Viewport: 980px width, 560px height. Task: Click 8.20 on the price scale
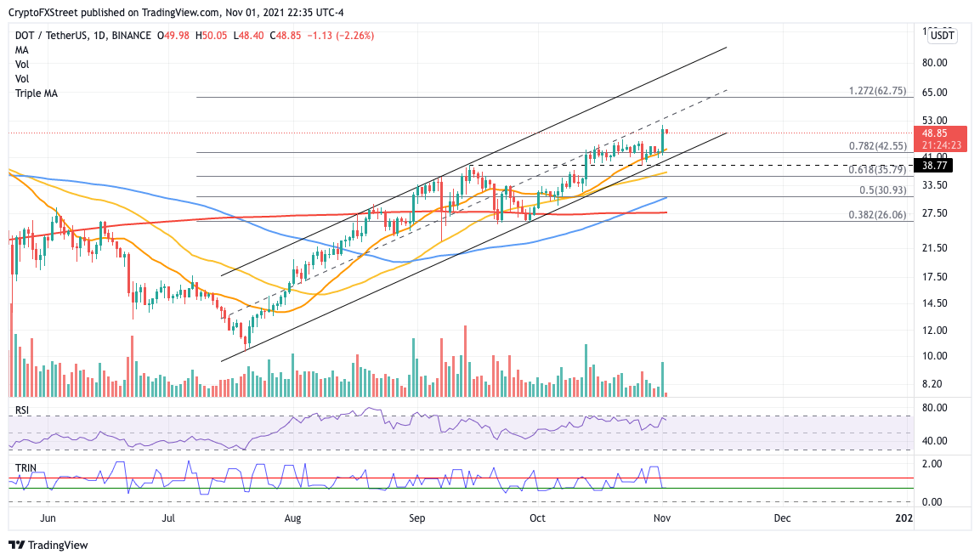[x=932, y=384]
